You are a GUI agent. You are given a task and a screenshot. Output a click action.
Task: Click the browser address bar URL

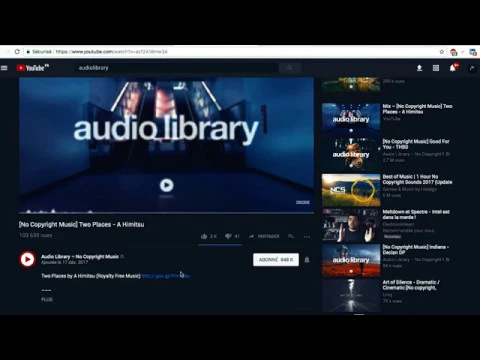click(x=112, y=52)
